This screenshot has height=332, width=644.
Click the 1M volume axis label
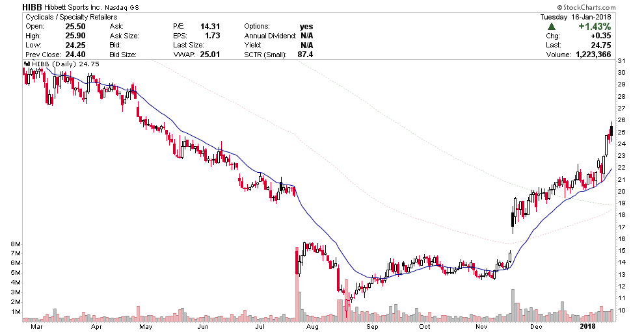click(x=16, y=312)
